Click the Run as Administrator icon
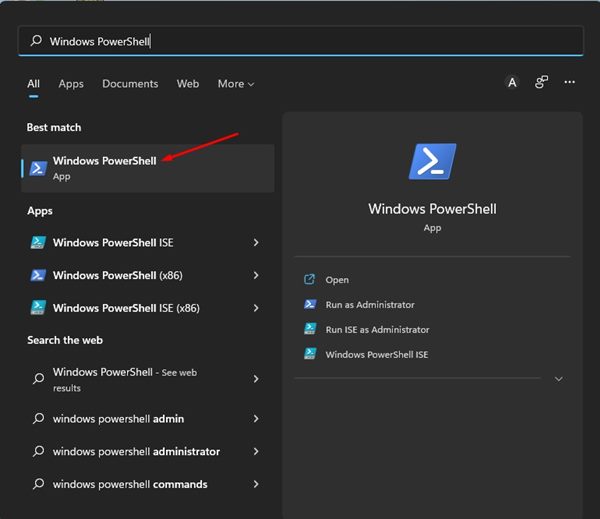The height and width of the screenshot is (519, 600). 310,304
